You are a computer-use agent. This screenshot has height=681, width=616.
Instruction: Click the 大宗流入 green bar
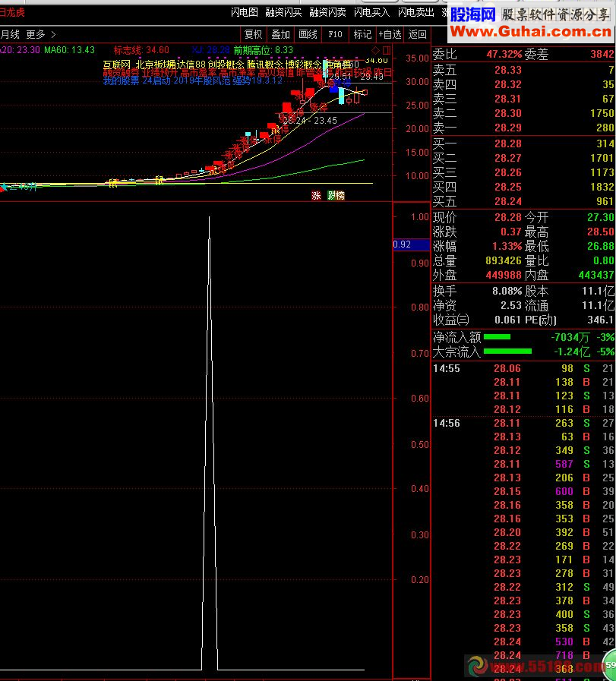pos(508,352)
